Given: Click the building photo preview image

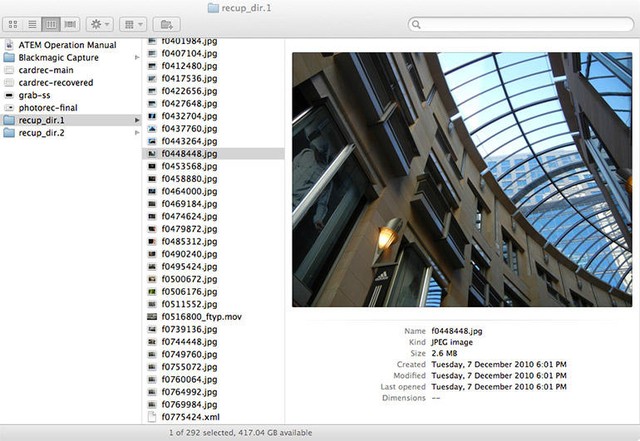Looking at the screenshot, I should [x=462, y=179].
